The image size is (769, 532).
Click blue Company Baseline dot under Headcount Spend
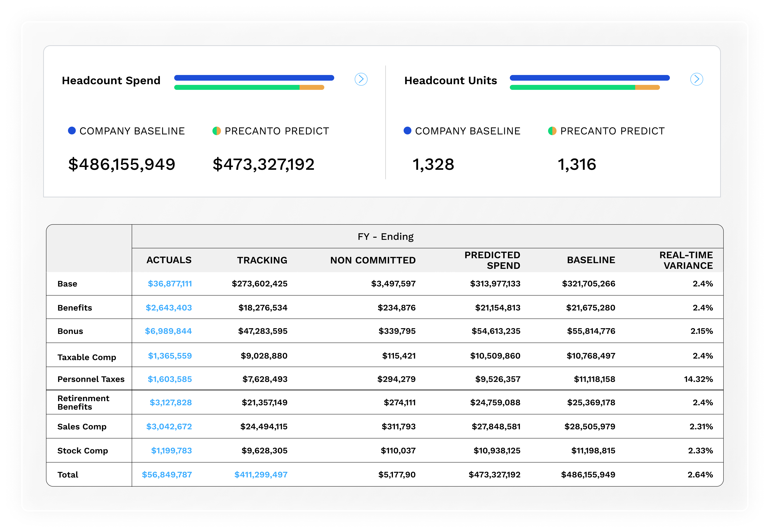point(72,131)
